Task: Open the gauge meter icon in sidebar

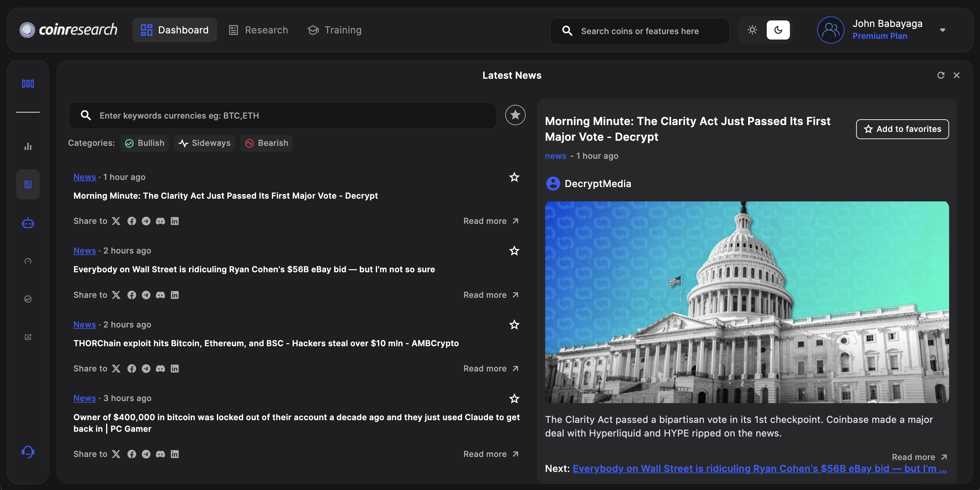Action: [28, 261]
